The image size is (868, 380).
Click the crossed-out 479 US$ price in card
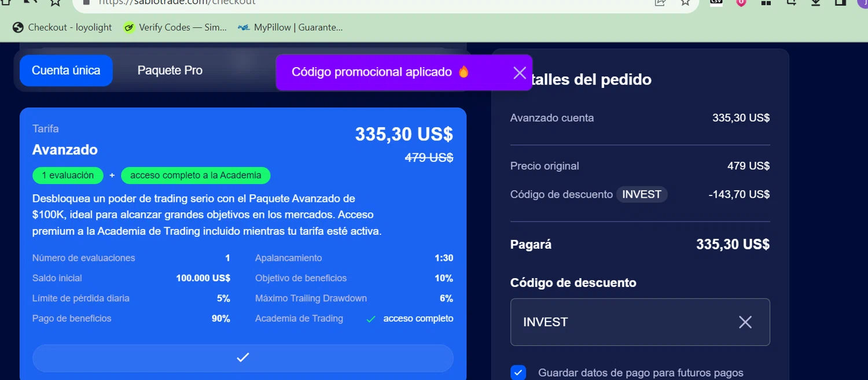click(429, 157)
